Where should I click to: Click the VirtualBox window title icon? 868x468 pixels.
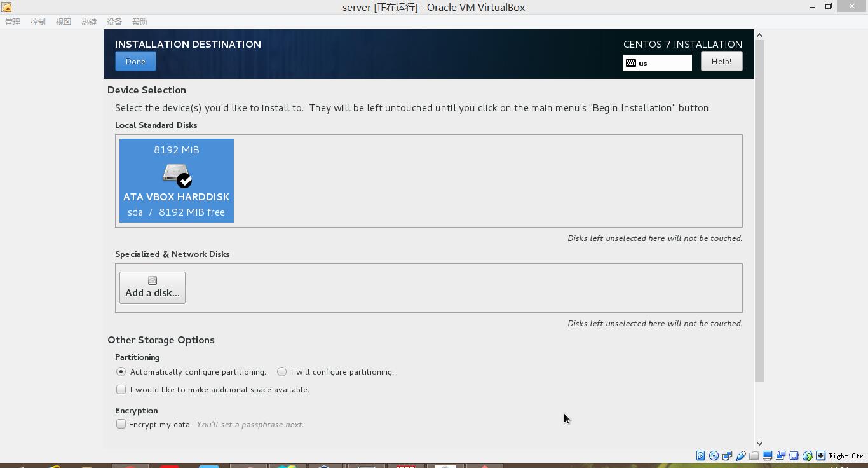(x=6, y=7)
